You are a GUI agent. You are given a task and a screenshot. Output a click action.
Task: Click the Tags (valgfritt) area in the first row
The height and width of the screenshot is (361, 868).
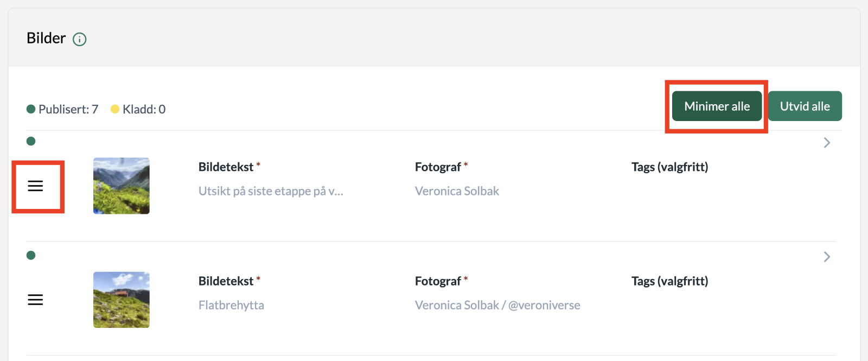(669, 167)
